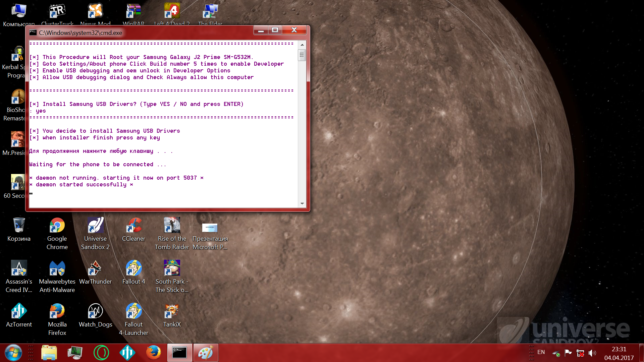Screen dimensions: 644x362
Task: Click the EN language indicator
Action: tap(541, 352)
